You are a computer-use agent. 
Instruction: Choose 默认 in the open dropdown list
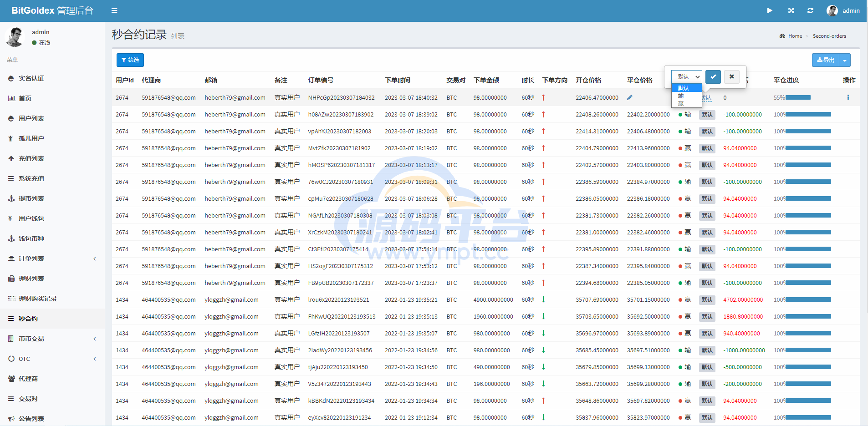(x=687, y=88)
